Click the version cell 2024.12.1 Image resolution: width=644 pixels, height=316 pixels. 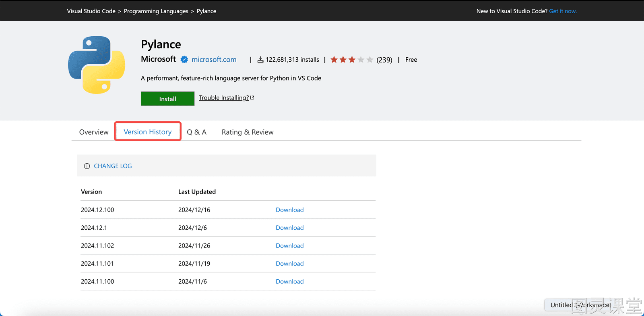click(94, 228)
